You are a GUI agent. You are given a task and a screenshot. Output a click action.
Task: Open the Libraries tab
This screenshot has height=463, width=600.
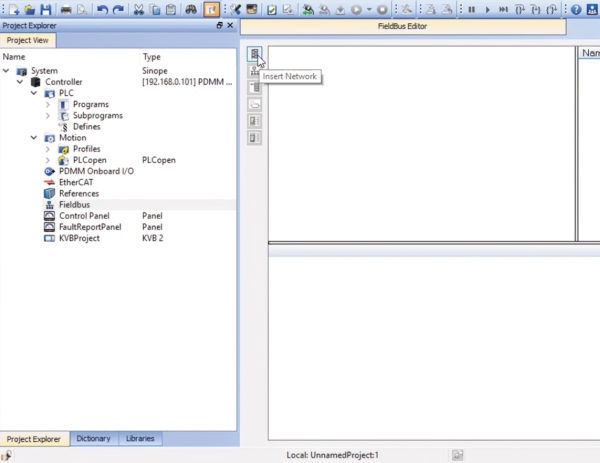coord(140,439)
